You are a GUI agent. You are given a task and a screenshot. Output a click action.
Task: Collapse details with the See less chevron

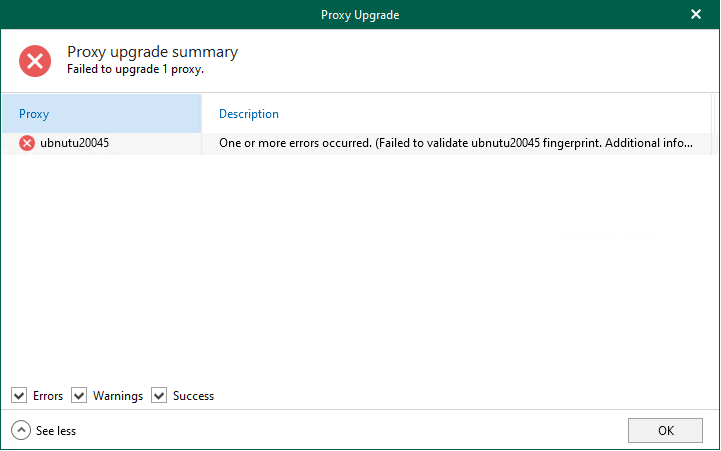click(20, 430)
